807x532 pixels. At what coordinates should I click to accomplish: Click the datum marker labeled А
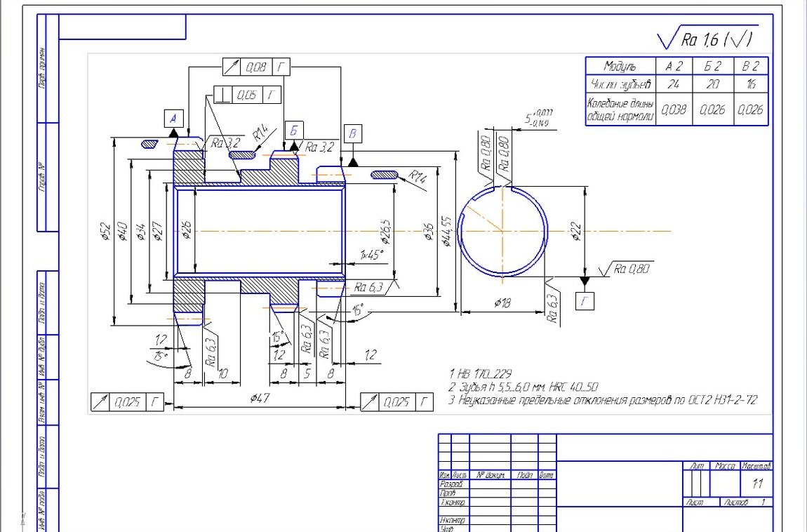(x=173, y=117)
